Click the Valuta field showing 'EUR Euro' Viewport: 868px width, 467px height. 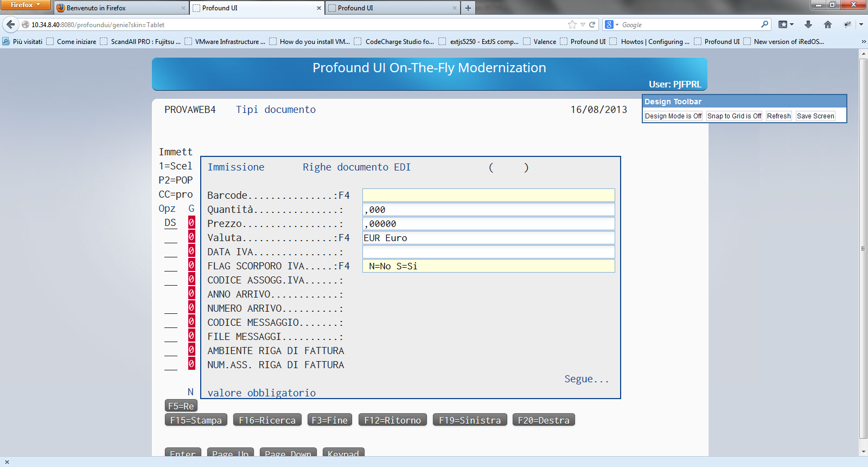tap(488, 238)
